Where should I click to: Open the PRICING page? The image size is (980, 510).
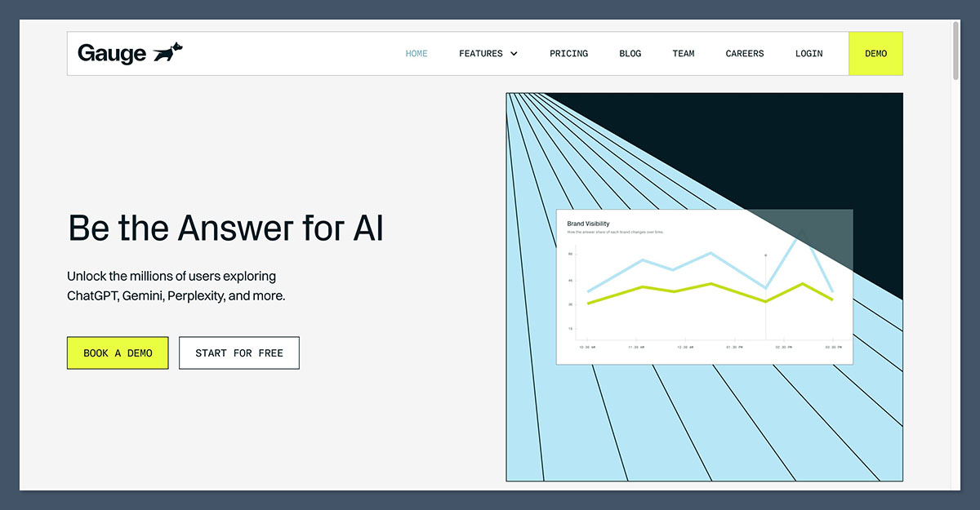[x=568, y=54]
